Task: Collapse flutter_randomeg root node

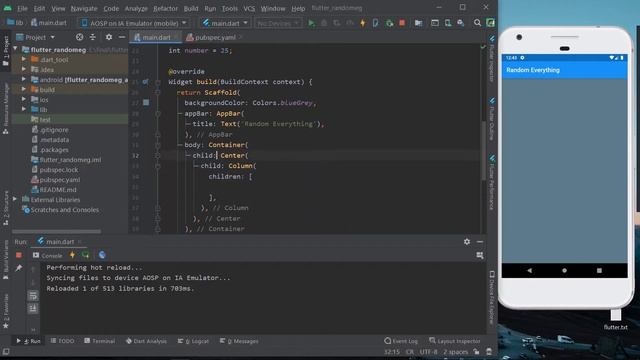Action: pyautogui.click(x=15, y=49)
